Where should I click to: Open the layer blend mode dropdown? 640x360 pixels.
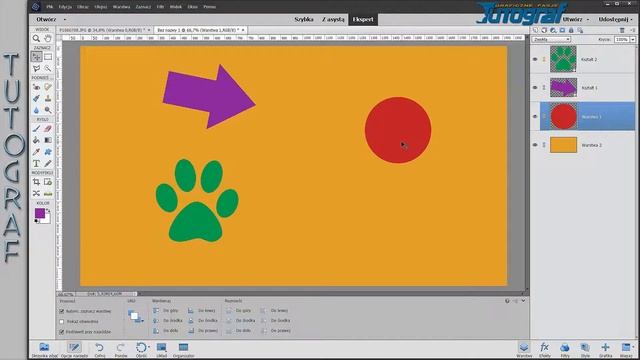551,40
